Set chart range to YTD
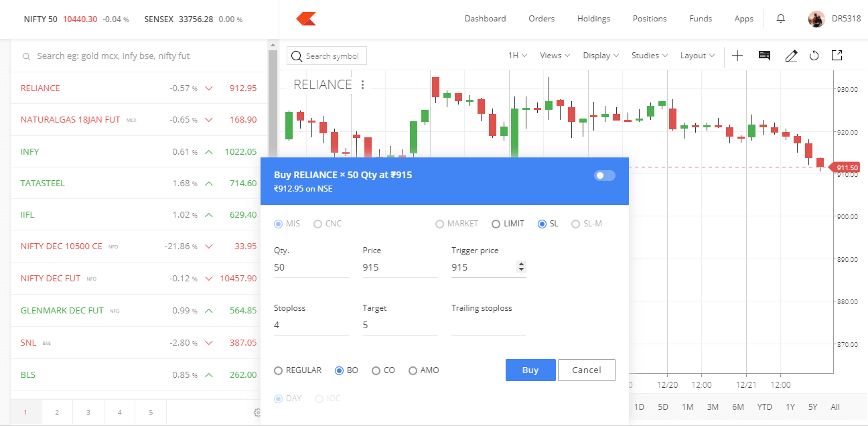This screenshot has height=426, width=868. click(x=765, y=407)
